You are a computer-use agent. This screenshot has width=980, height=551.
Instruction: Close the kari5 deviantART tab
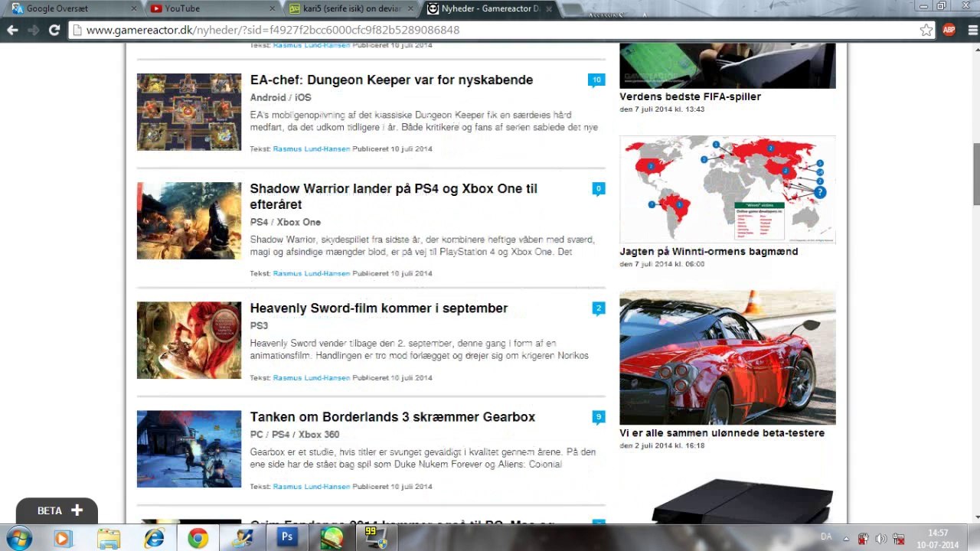coord(410,8)
